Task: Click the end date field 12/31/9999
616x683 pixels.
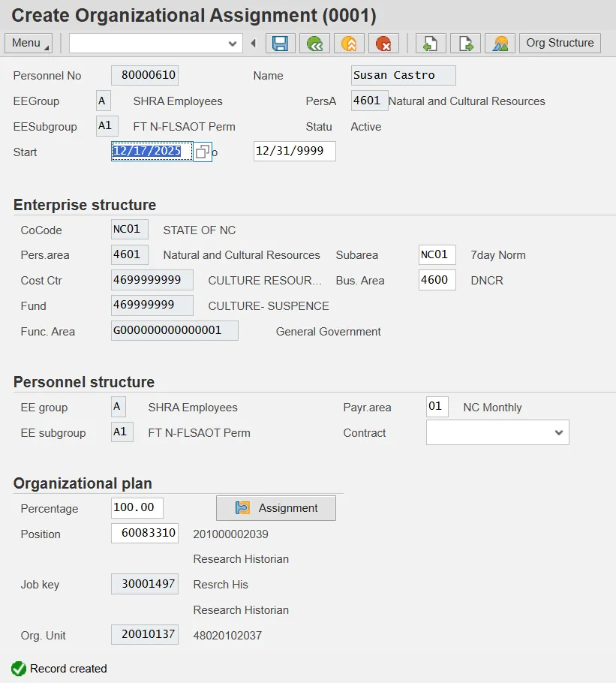Action: [x=295, y=151]
